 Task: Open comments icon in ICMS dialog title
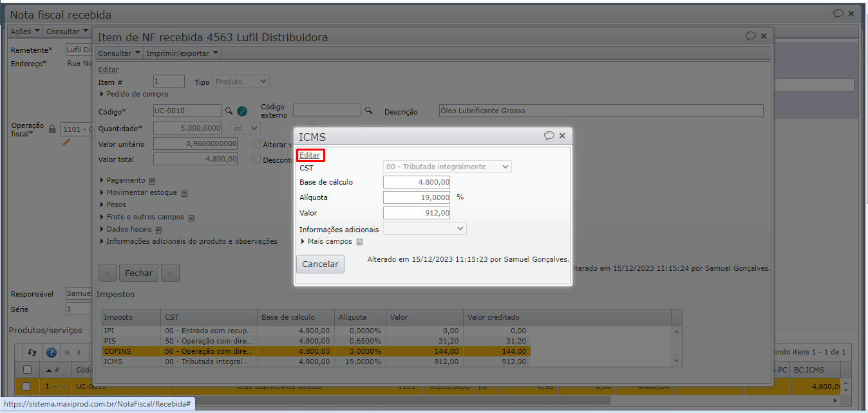549,136
